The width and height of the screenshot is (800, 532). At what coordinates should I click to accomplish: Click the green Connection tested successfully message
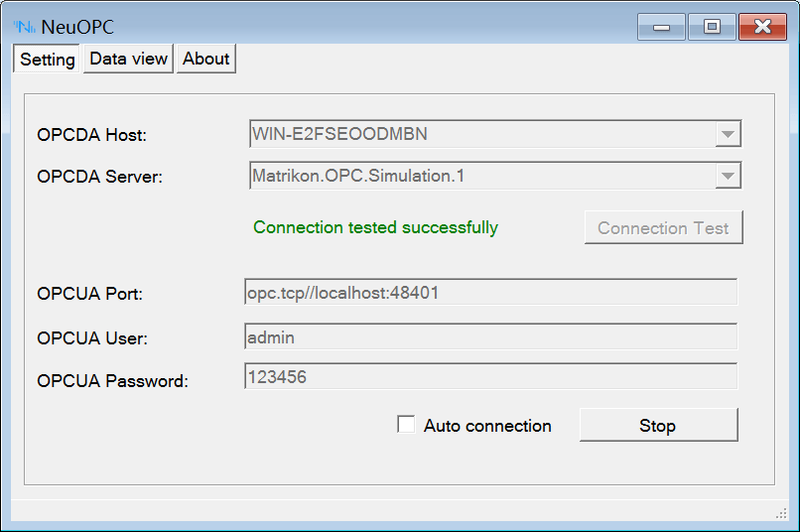(x=375, y=227)
